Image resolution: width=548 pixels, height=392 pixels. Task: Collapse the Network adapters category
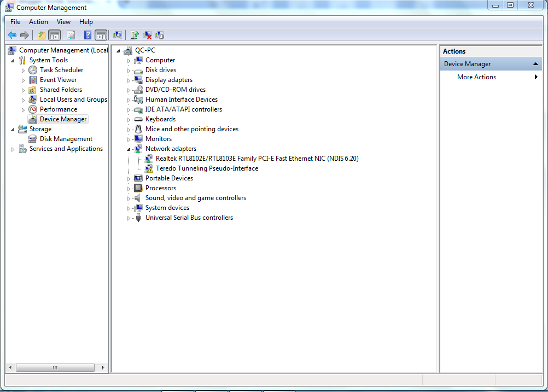click(129, 149)
